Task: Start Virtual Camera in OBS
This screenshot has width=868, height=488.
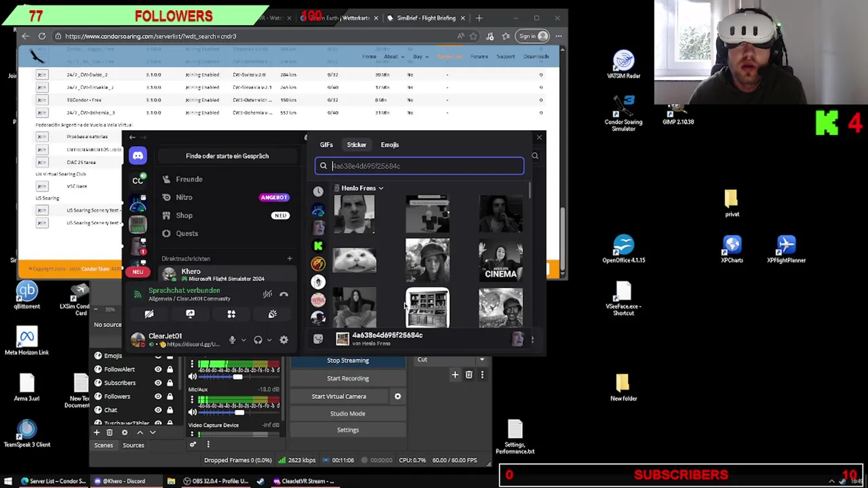Action: (x=339, y=396)
